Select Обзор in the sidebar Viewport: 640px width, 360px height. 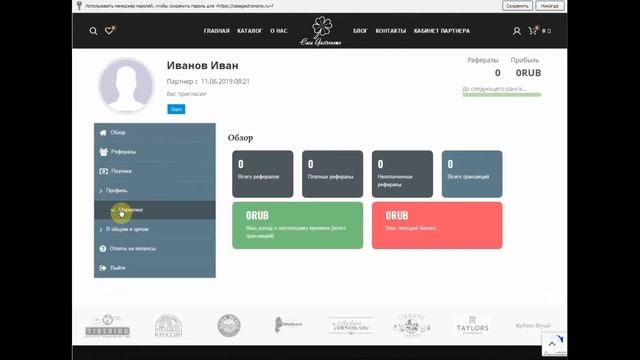pos(155,133)
